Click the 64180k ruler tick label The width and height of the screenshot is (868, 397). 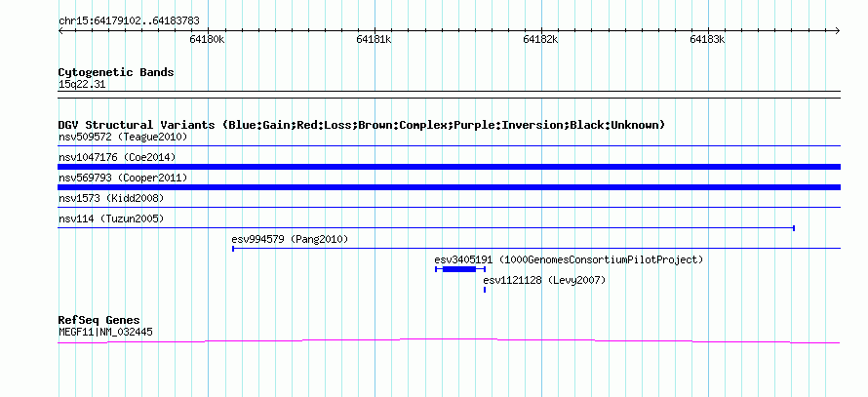point(207,39)
